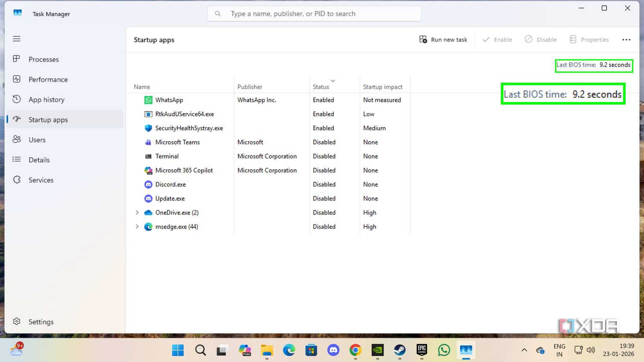Click the App history clock icon
The image size is (644, 362).
pos(16,99)
